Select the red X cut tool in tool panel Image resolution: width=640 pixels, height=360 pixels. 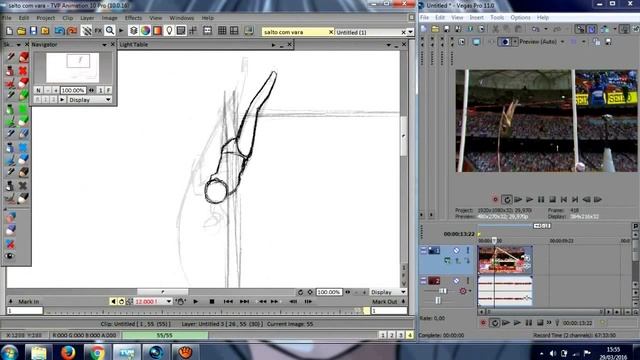pyautogui.click(x=23, y=71)
